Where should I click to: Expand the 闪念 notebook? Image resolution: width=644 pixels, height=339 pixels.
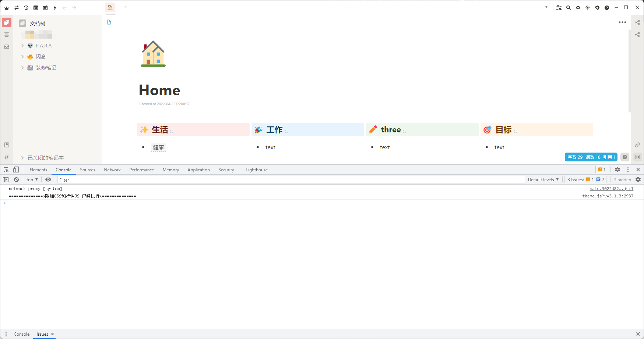click(x=22, y=57)
